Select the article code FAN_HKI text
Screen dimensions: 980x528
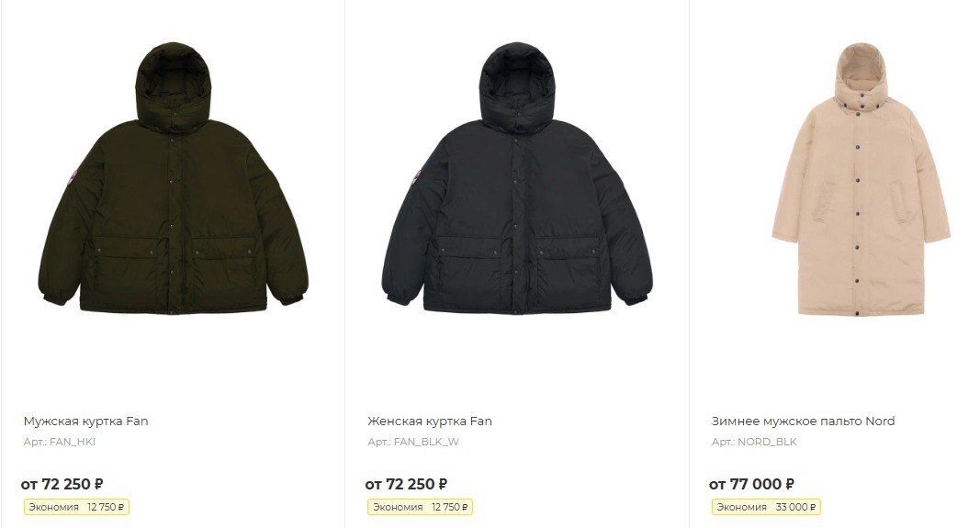pyautogui.click(x=73, y=442)
